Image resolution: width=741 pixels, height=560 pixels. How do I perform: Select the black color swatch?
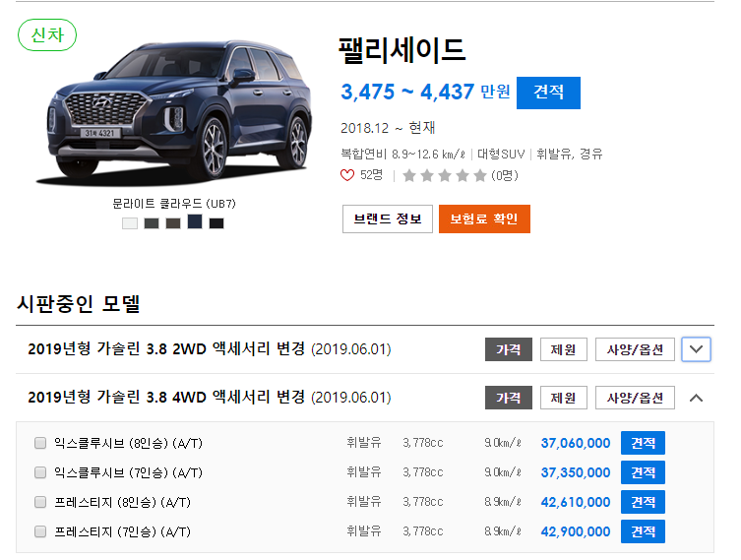[x=216, y=223]
